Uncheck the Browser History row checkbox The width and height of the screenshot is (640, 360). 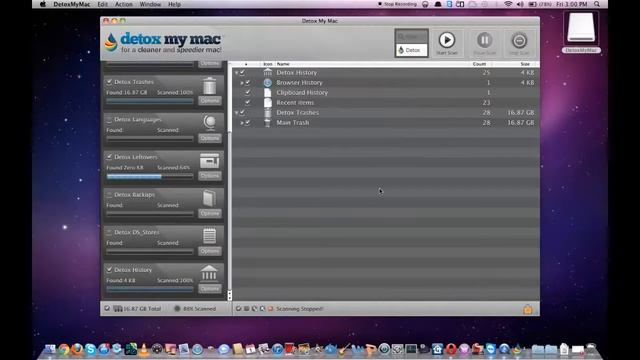tap(247, 82)
